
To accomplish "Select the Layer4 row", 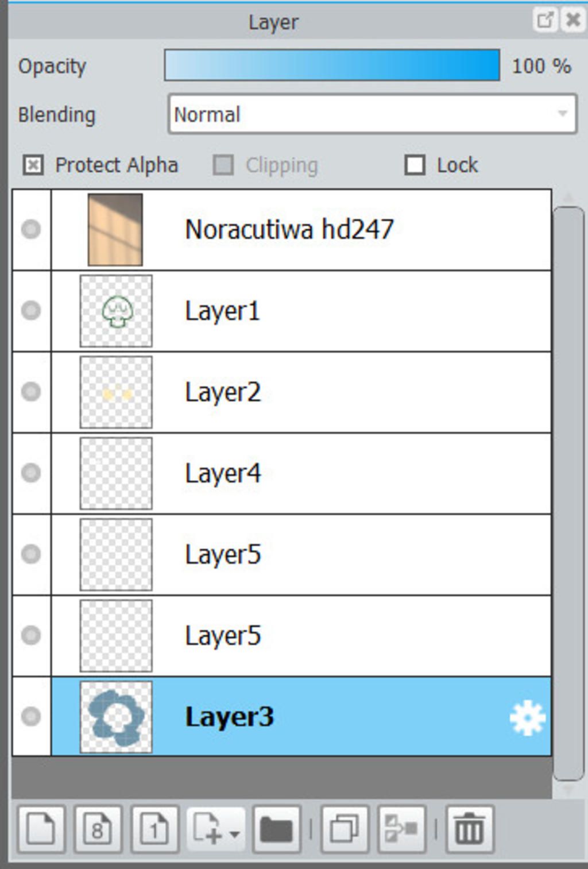I will click(345, 473).
